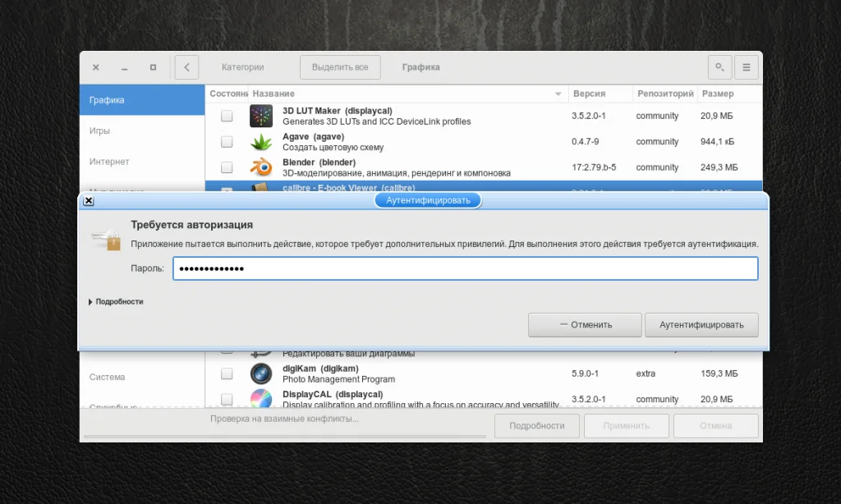
Task: Tick the checkbox for digiKam
Action: (x=227, y=373)
